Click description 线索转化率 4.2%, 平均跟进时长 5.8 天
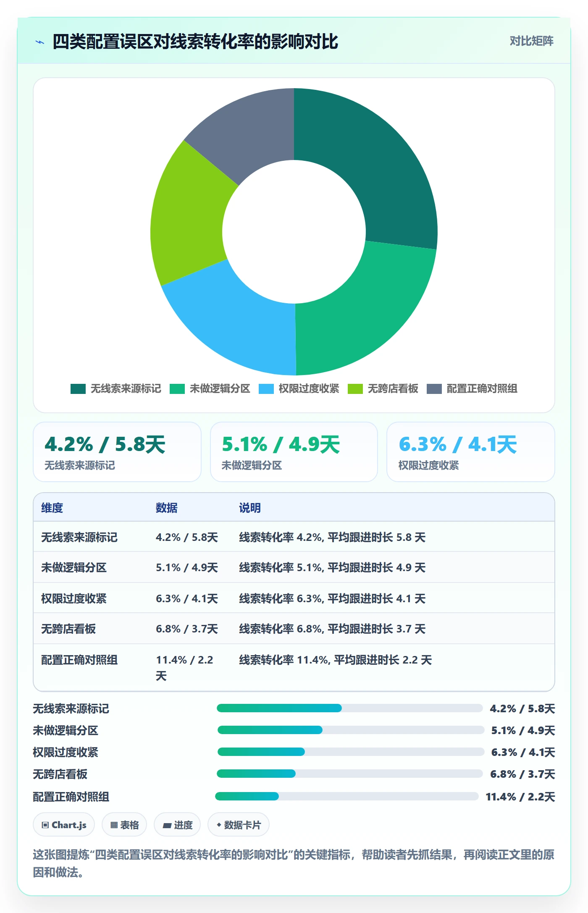Viewport: 588px width, 913px height. 332,537
